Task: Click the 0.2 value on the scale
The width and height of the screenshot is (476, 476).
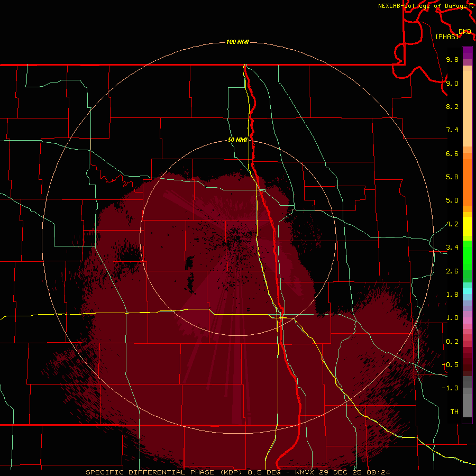Action: pyautogui.click(x=452, y=342)
